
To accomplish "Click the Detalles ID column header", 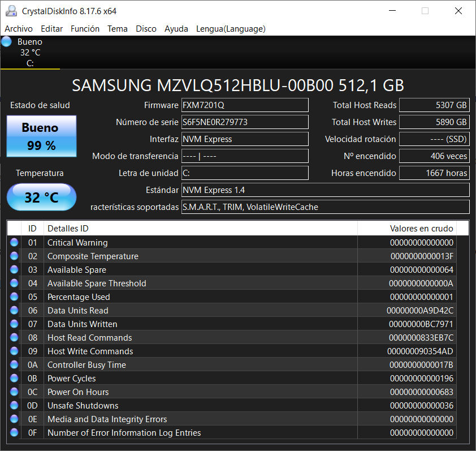I will [200, 228].
